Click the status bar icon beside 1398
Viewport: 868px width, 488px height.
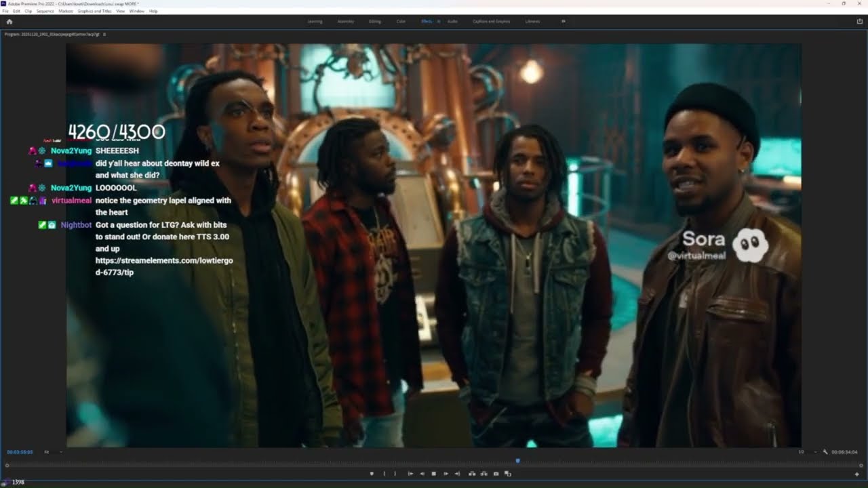(x=5, y=482)
